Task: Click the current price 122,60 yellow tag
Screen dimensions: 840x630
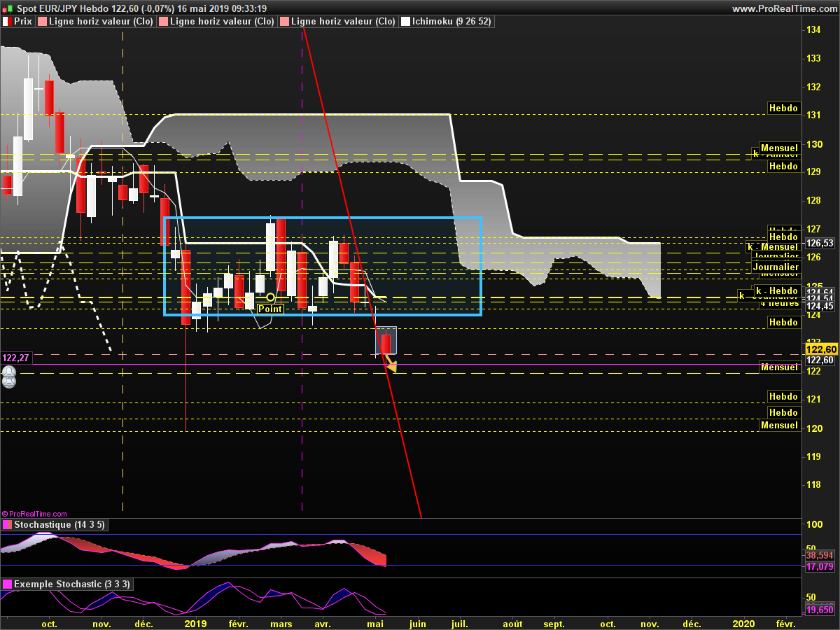Action: tap(821, 349)
